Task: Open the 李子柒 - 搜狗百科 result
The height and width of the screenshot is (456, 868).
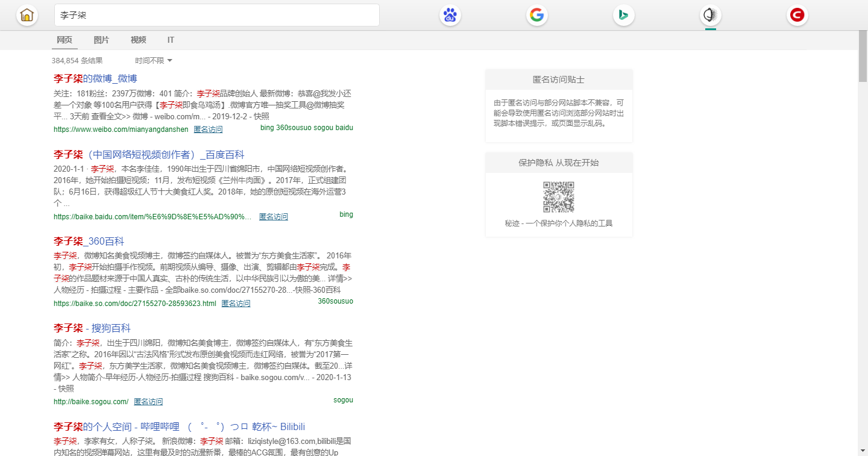Action: click(x=92, y=328)
